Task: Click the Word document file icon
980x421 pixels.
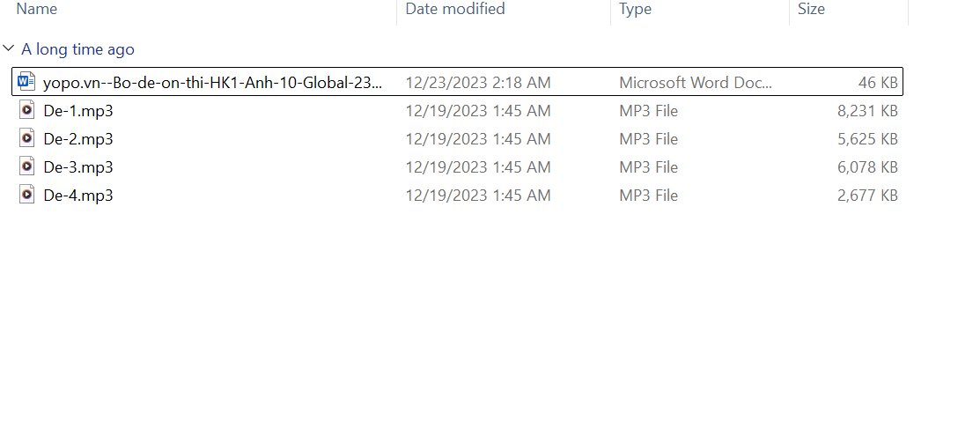Action: tap(26, 83)
